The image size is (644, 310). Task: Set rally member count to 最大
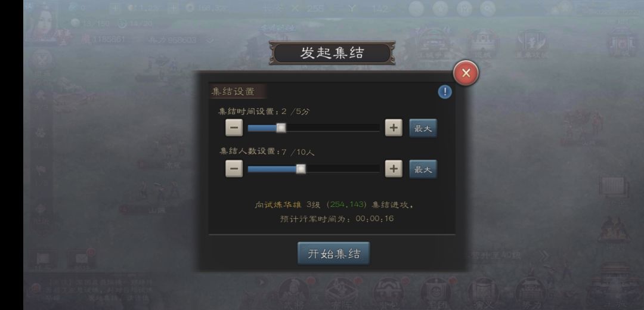423,169
